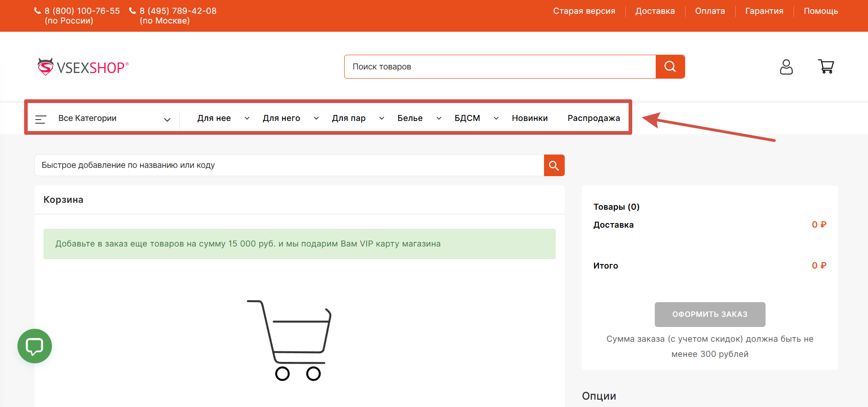Viewport: 868px width, 407px height.
Task: Open the Помощь link
Action: (821, 11)
